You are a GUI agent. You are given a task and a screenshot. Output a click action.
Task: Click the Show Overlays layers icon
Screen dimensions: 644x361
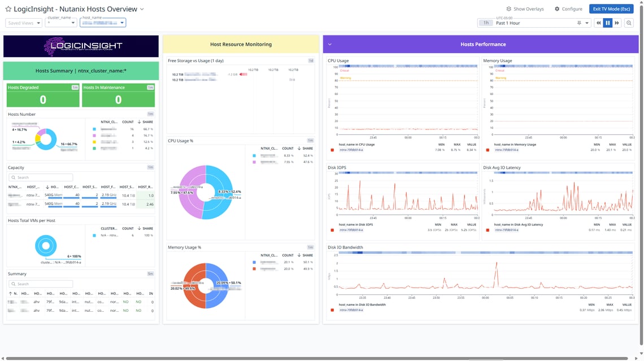pyautogui.click(x=508, y=8)
